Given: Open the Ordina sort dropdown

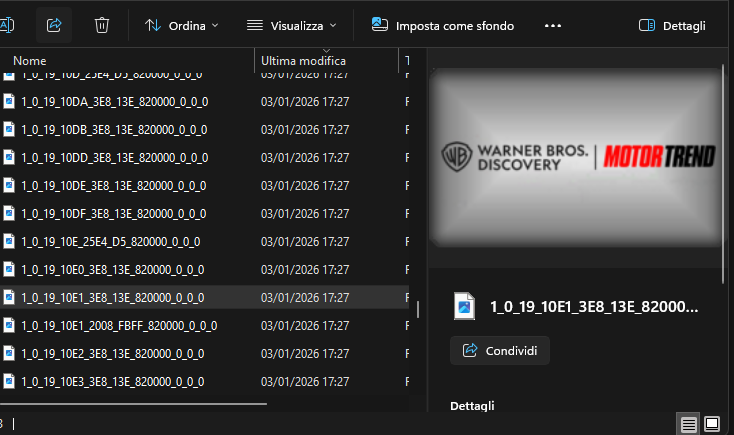Looking at the screenshot, I should tap(182, 25).
